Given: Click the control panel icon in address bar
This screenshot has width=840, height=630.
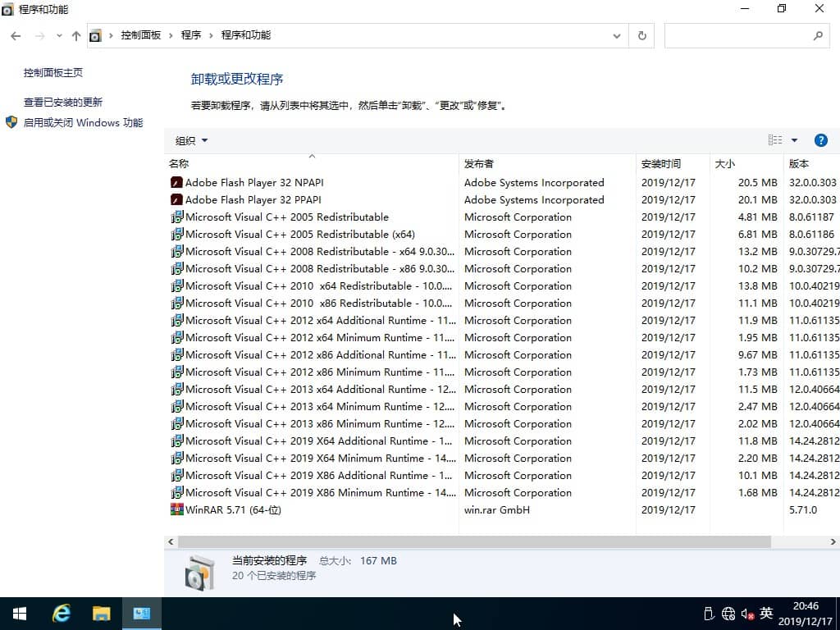Looking at the screenshot, I should tap(95, 36).
